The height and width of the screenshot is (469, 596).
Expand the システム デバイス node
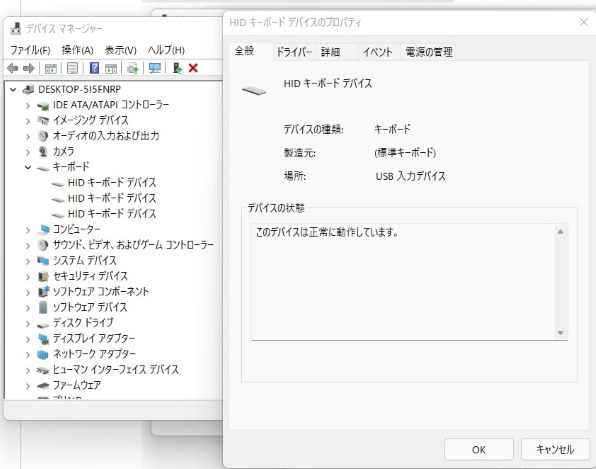(x=28, y=261)
